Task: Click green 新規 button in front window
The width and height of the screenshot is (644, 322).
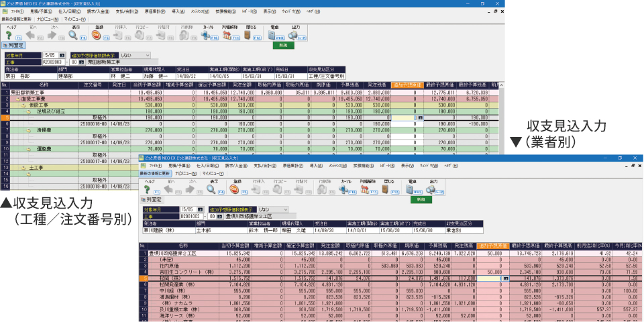Action: tap(421, 200)
